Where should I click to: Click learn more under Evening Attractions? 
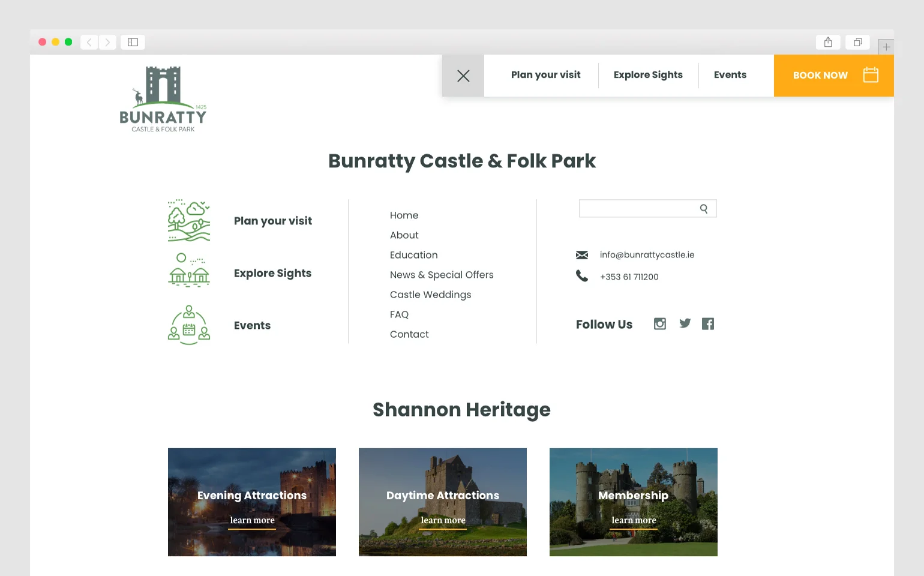click(252, 520)
